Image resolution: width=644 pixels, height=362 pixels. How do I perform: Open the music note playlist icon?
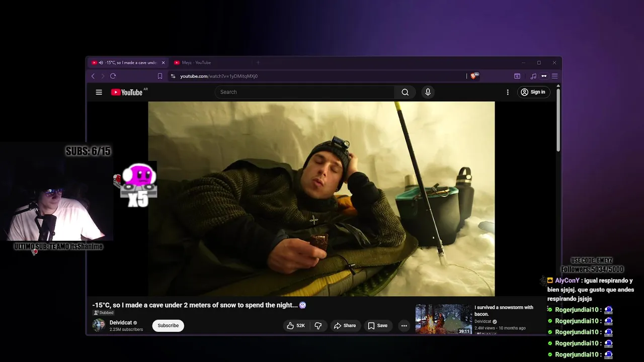pyautogui.click(x=533, y=76)
